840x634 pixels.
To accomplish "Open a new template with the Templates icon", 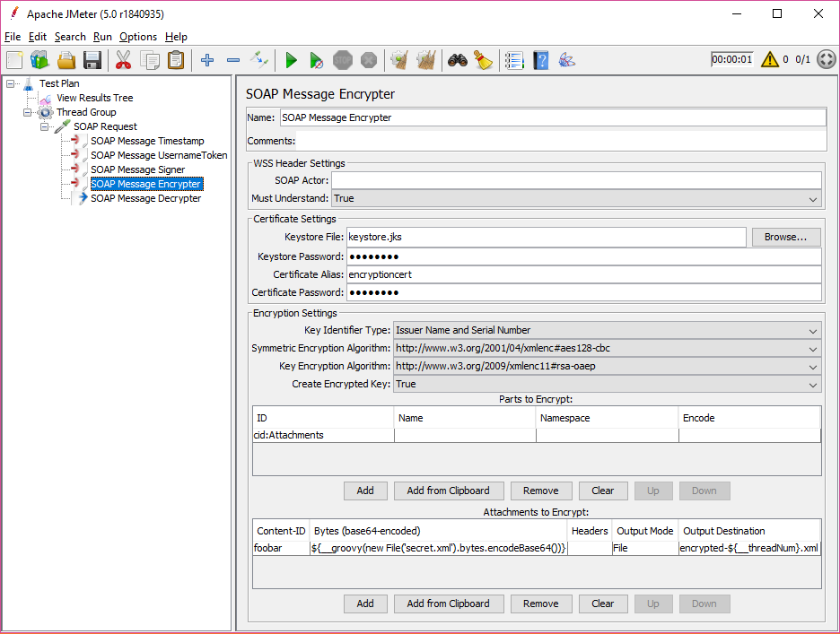I will pos(39,60).
